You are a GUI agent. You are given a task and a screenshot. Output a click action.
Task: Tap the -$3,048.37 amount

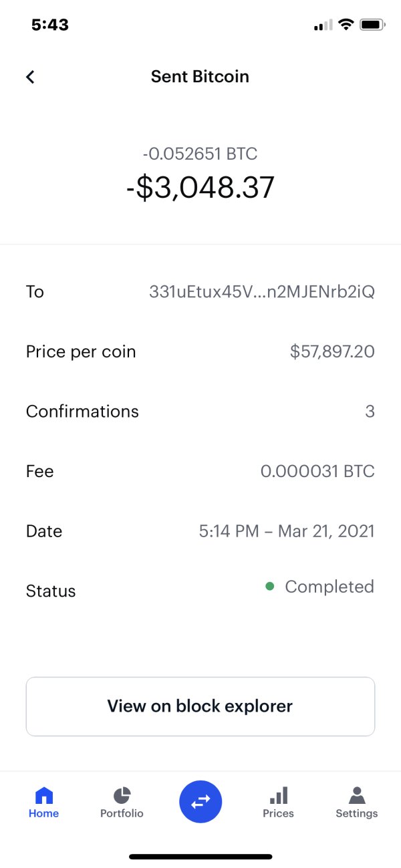[200, 187]
